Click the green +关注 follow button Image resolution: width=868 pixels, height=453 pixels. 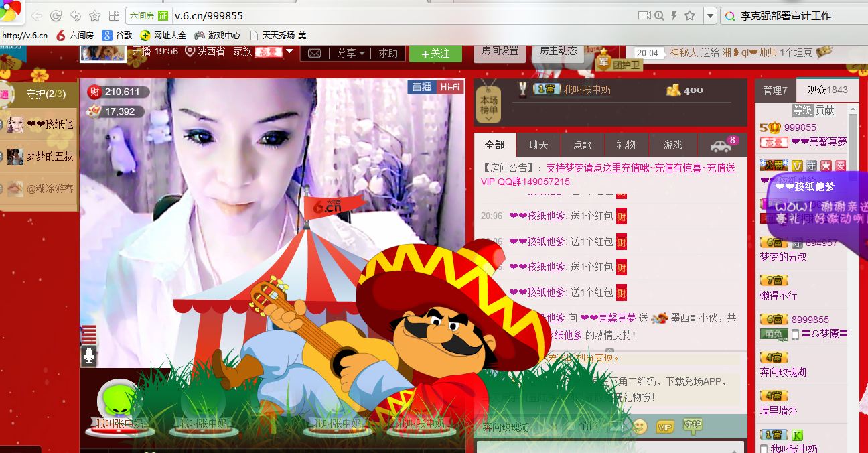(435, 54)
